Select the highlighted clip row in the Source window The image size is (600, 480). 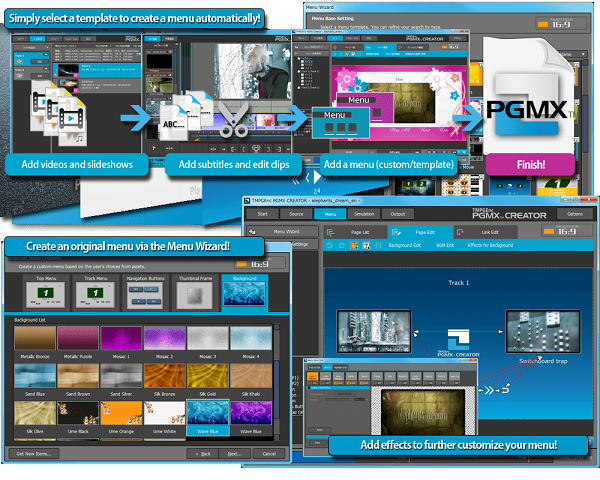coord(96,70)
